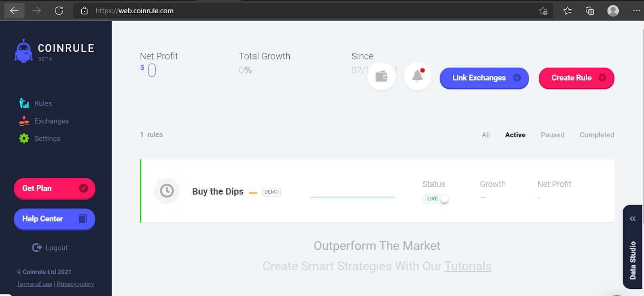Open browser favorites with the star icon
644x296 pixels.
tap(568, 10)
